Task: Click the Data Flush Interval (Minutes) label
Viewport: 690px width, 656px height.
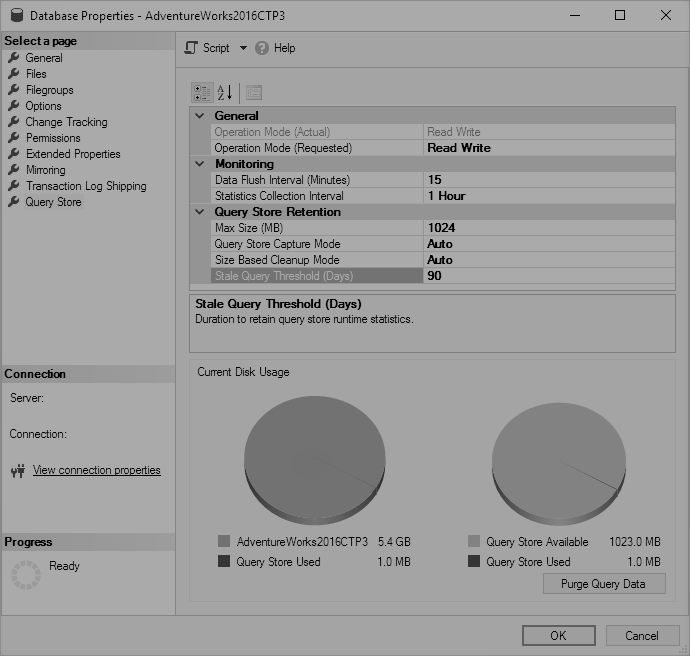Action: pos(283,180)
